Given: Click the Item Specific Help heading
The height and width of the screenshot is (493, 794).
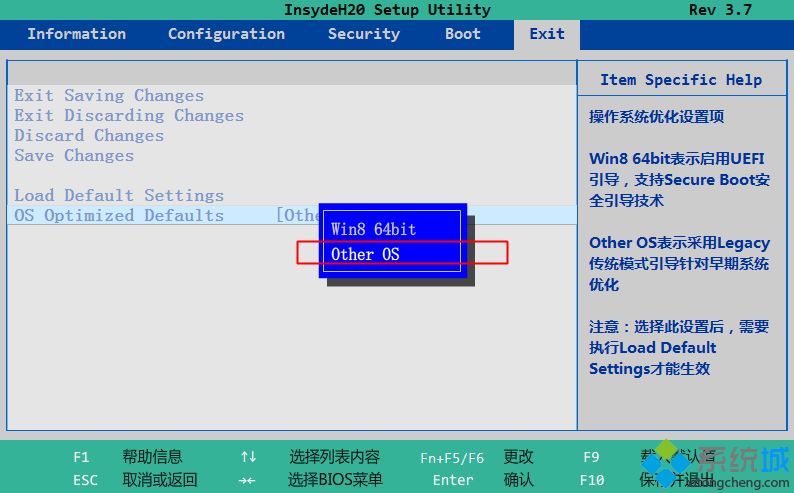Looking at the screenshot, I should click(x=681, y=80).
